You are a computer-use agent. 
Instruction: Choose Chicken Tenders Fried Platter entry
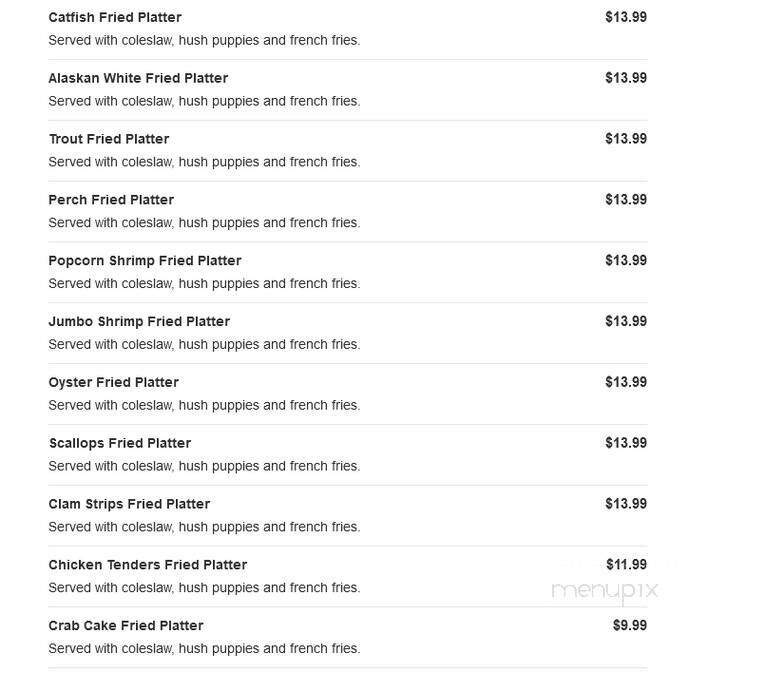coord(148,565)
